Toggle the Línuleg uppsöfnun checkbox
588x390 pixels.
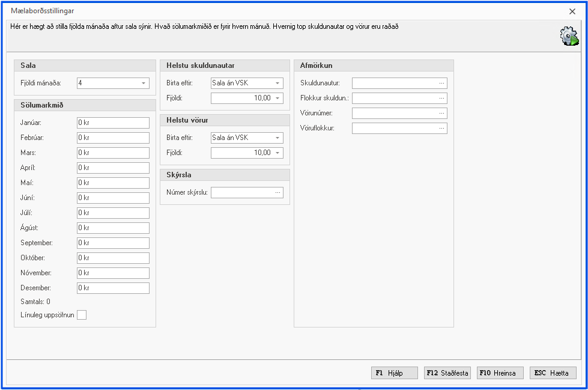[x=82, y=315]
